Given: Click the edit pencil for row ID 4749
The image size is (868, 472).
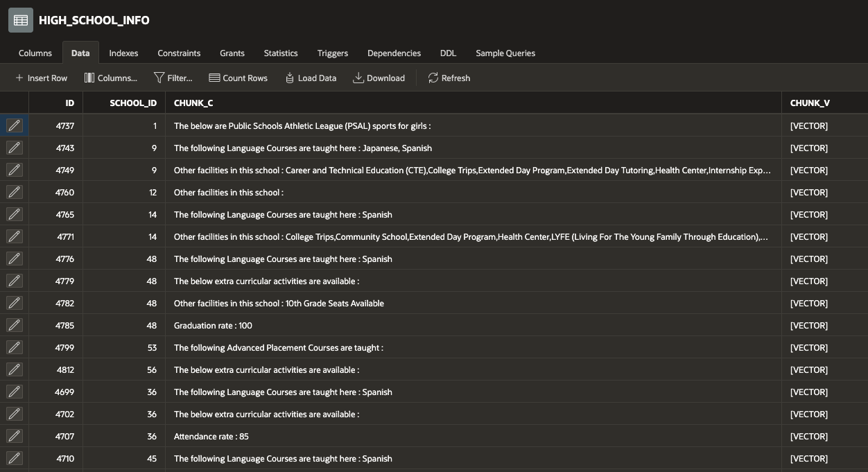Looking at the screenshot, I should point(15,170).
